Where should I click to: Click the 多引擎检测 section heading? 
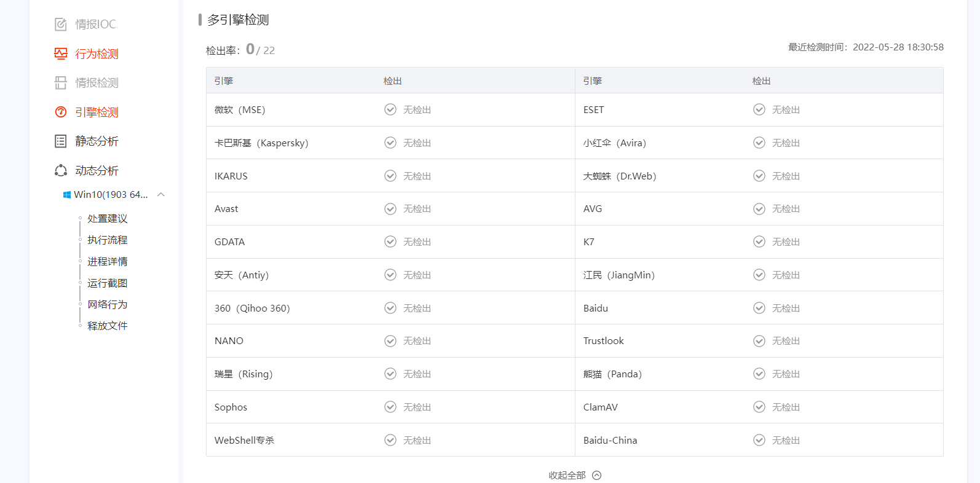tap(238, 20)
